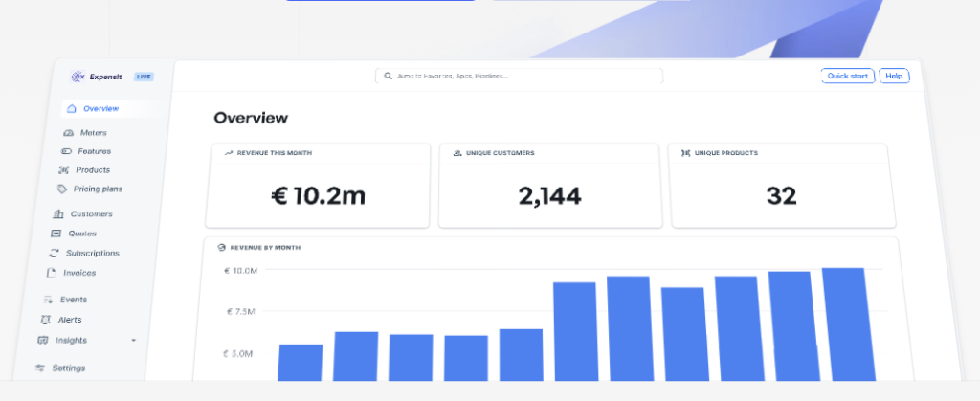Open Settings in sidebar

68,368
